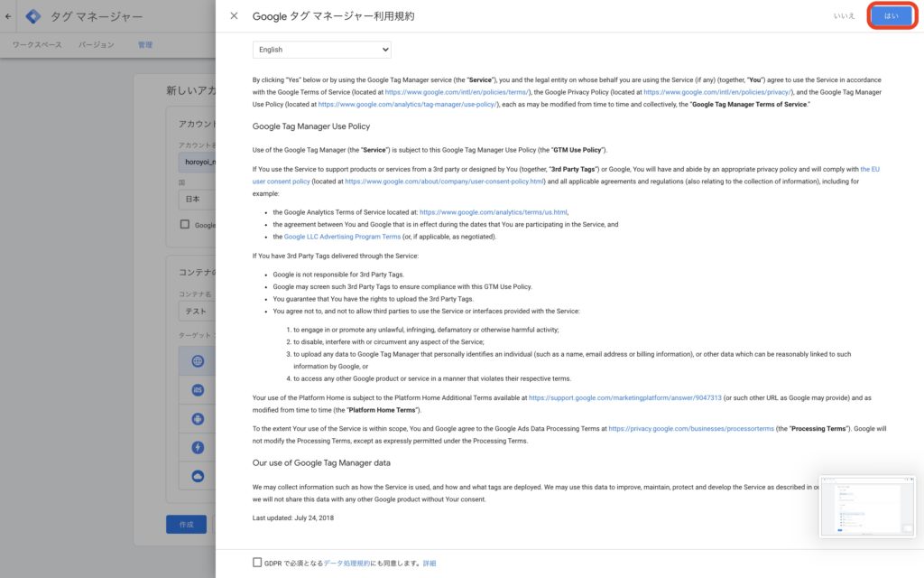This screenshot has width=924, height=578.
Task: Toggle the Google checkbox in the account form
Action: (x=184, y=224)
